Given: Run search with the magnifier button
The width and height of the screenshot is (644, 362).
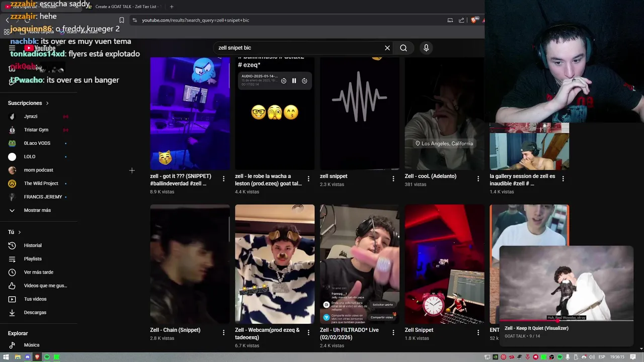Looking at the screenshot, I should click(x=404, y=48).
